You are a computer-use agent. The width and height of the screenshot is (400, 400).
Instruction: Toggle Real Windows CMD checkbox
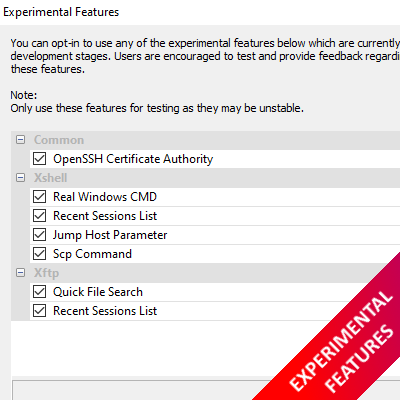pyautogui.click(x=39, y=197)
